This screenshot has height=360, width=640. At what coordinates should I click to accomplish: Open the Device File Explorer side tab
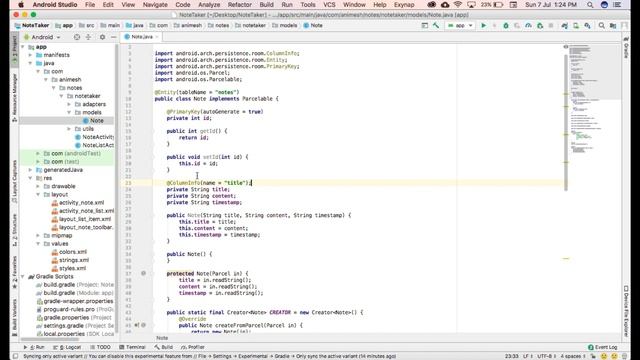(627, 311)
